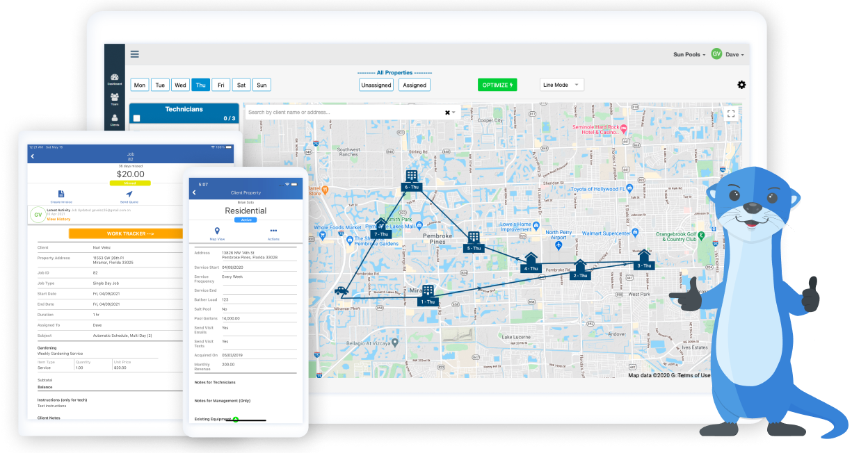This screenshot has height=453, width=868.
Task: Check the Technicians select-all checkbox
Action: (137, 119)
